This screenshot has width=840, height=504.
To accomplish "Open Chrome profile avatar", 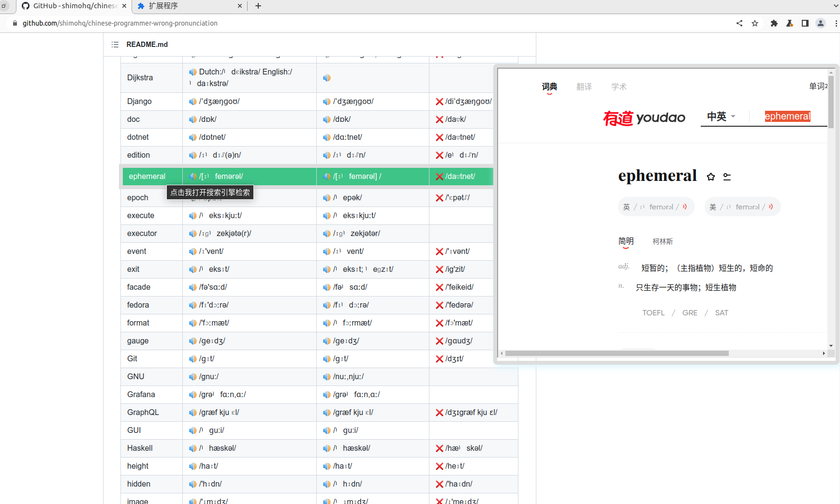I will point(821,23).
